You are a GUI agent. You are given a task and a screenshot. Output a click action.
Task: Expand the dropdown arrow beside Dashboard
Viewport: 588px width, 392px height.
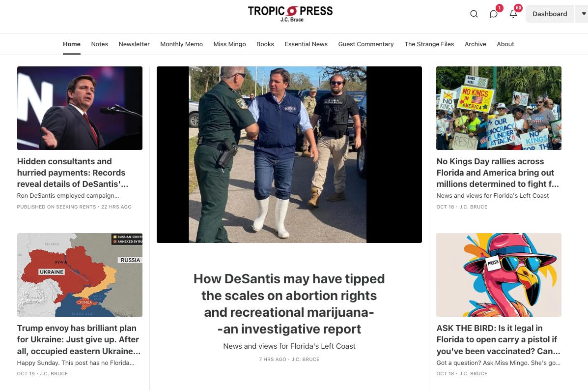(583, 14)
